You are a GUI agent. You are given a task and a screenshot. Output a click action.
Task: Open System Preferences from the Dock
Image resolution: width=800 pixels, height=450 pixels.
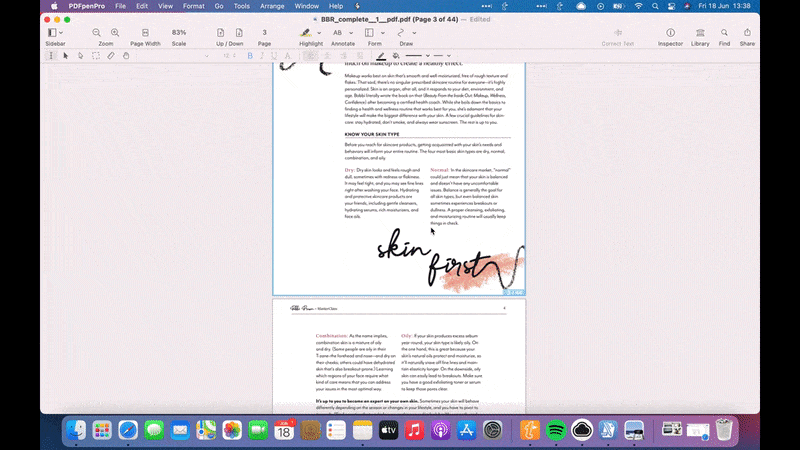pos(493,430)
